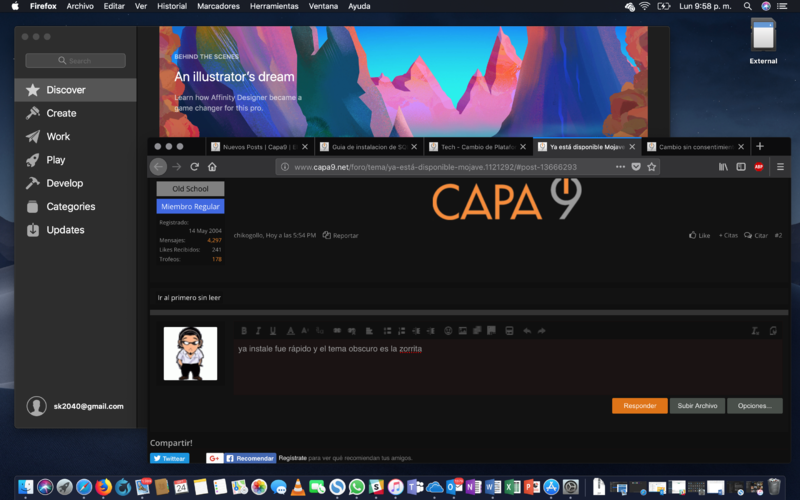Remove formatting icon in editor toolbar

[x=755, y=331]
